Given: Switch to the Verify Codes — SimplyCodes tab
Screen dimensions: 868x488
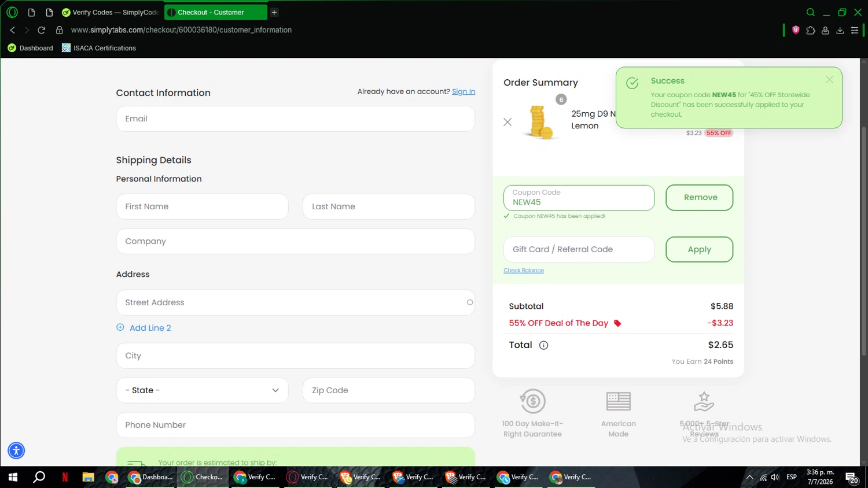Looking at the screenshot, I should (x=111, y=12).
